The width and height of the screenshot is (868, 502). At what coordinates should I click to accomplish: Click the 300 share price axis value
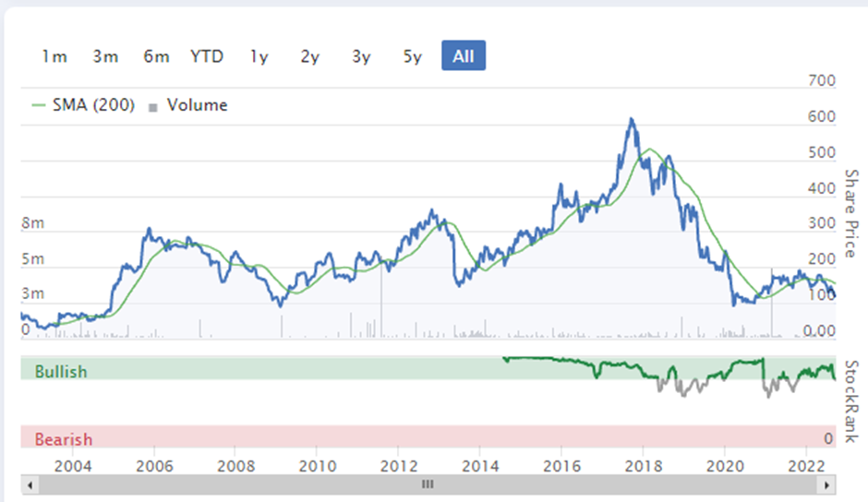(x=822, y=223)
